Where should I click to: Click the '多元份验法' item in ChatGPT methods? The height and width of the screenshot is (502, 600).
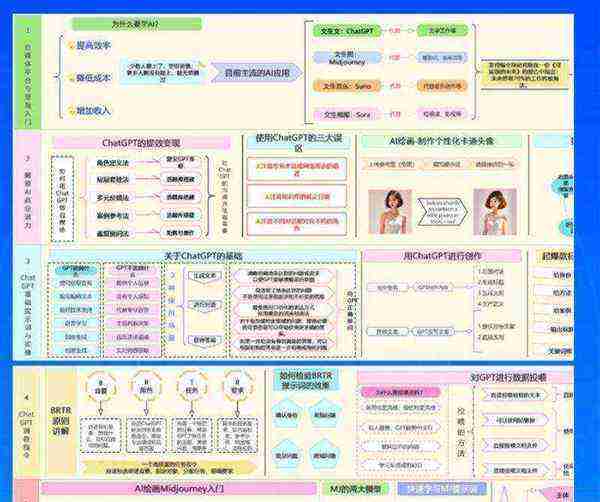[x=112, y=198]
